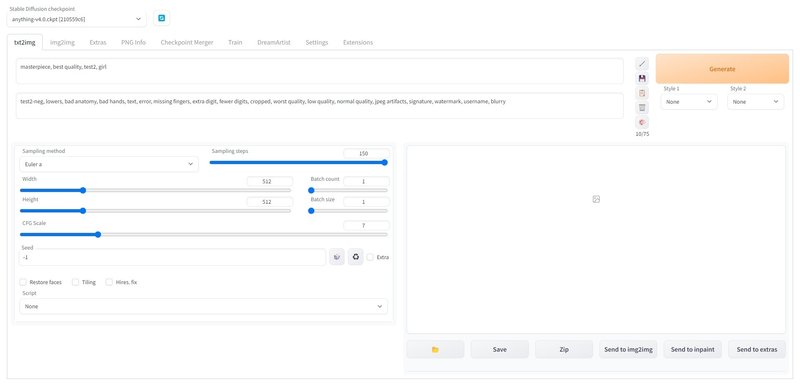Click the CFG Scale slider handle

point(98,235)
